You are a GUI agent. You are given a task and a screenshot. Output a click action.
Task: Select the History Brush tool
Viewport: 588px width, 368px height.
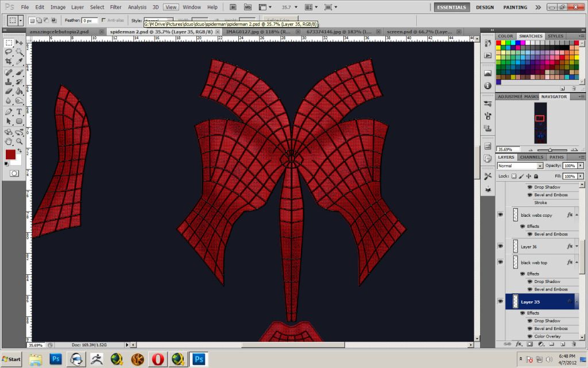[19, 82]
